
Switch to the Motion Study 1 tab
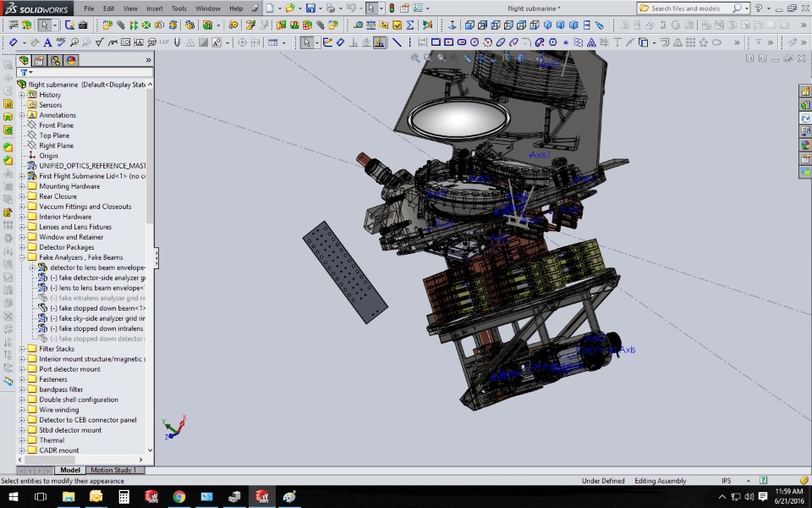pos(112,470)
